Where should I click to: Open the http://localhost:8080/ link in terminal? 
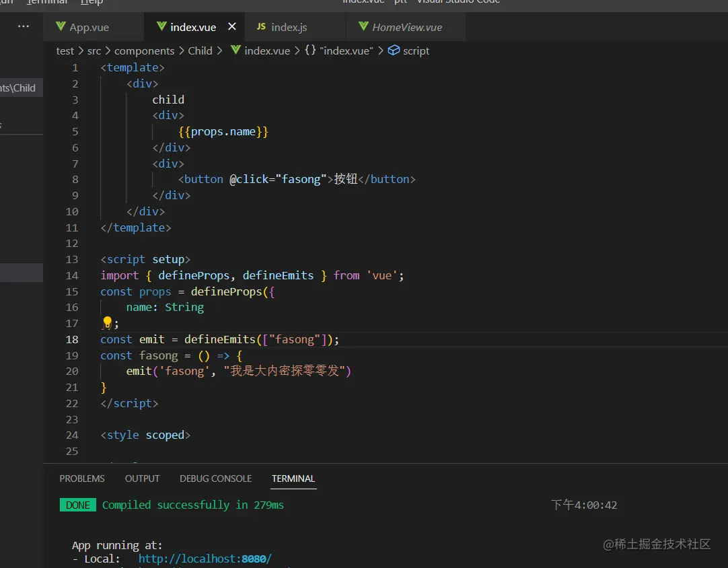pyautogui.click(x=205, y=559)
